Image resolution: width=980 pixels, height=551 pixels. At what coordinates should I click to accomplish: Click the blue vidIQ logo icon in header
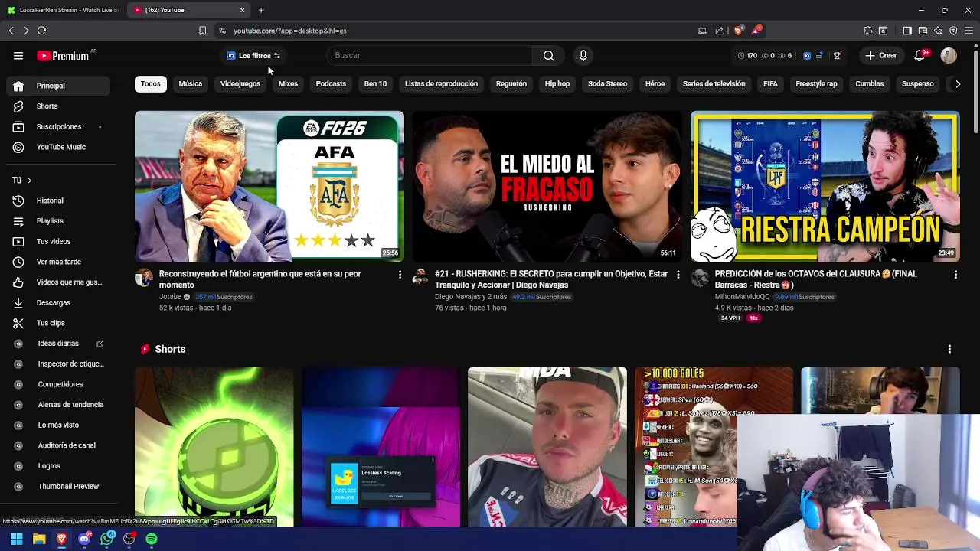point(807,56)
